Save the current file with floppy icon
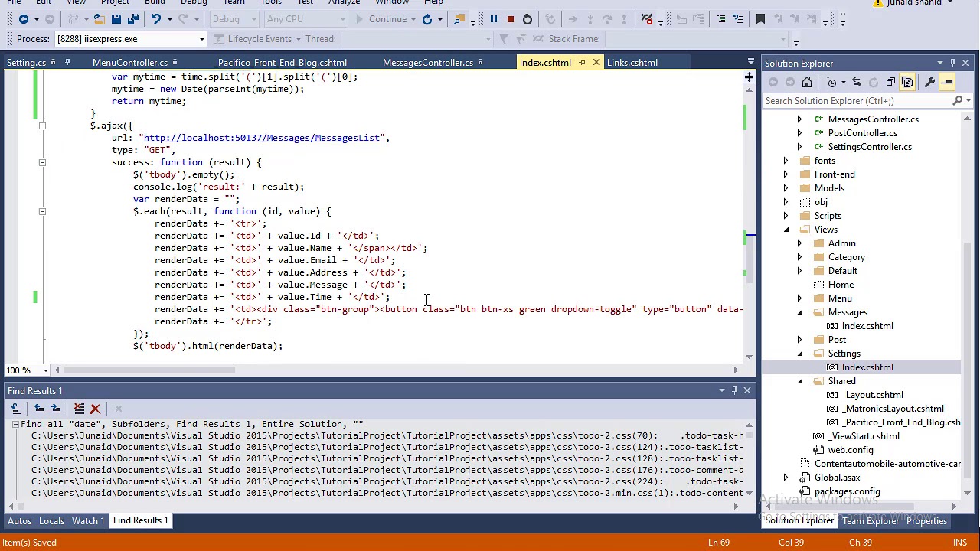 point(116,19)
